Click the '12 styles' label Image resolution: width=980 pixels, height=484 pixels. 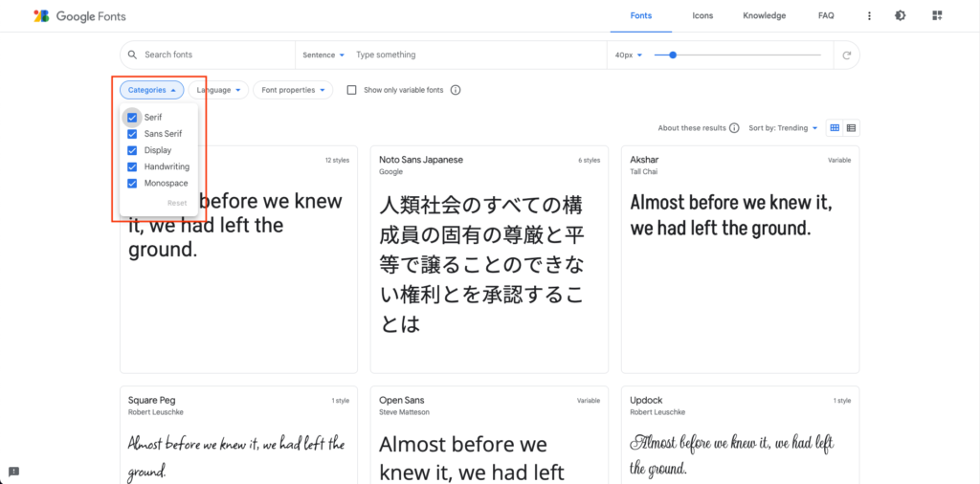click(337, 161)
